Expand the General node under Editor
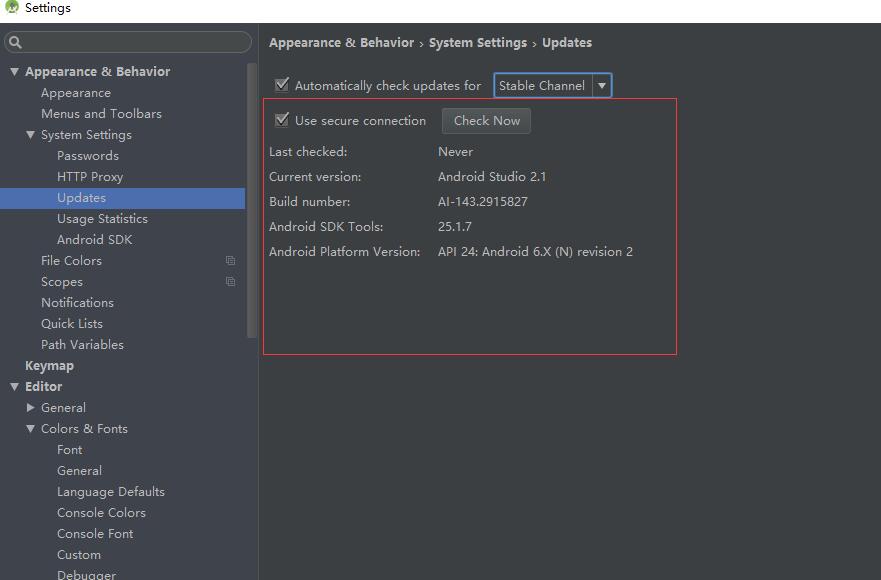This screenshot has height=580, width=881. (30, 408)
